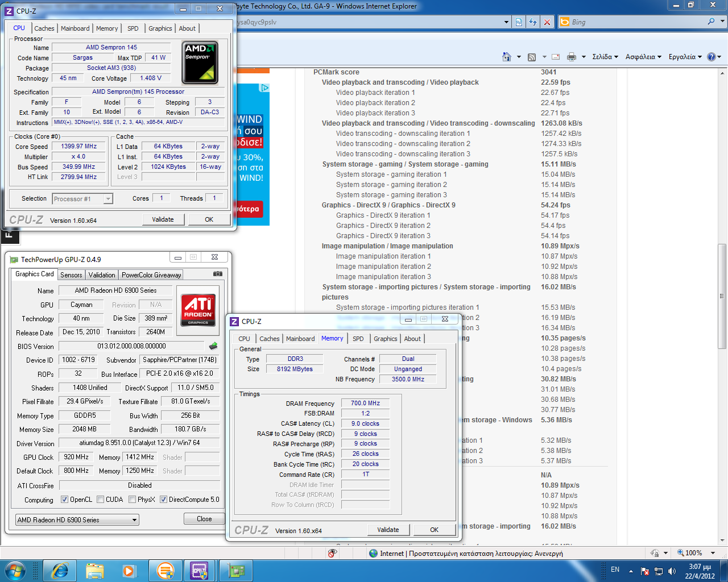Show hidden tray icons arrow
728x582 pixels.
point(631,571)
